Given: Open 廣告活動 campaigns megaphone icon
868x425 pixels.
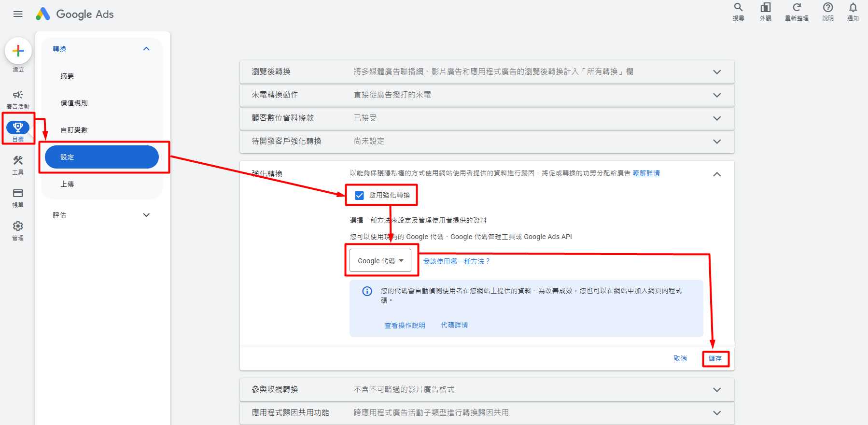Looking at the screenshot, I should (x=18, y=95).
